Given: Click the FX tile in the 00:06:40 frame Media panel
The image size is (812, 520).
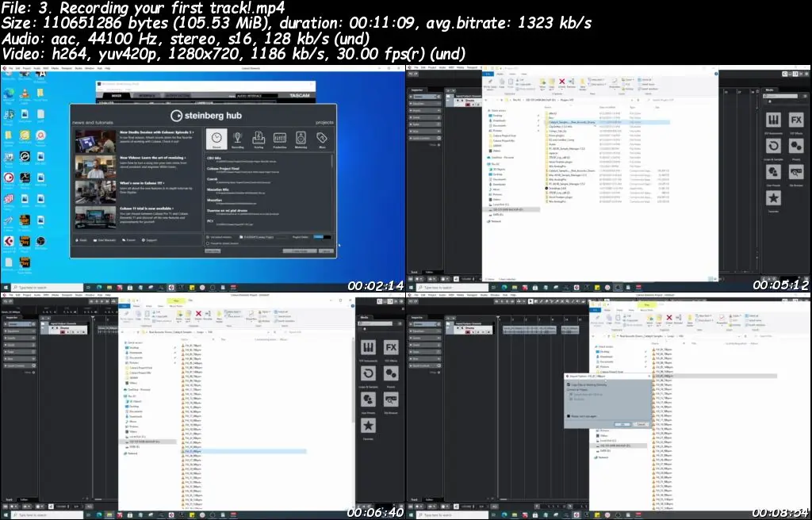Looking at the screenshot, I should (391, 347).
